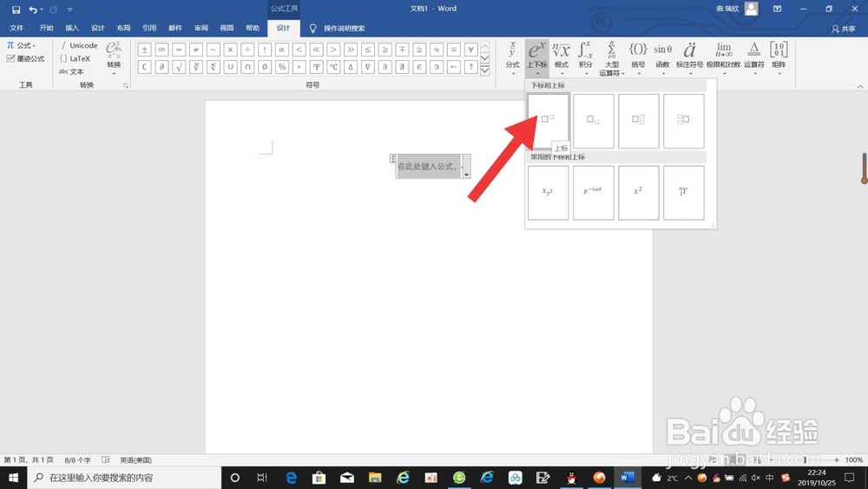Insert the common x squared template
868x489 pixels.
click(638, 193)
